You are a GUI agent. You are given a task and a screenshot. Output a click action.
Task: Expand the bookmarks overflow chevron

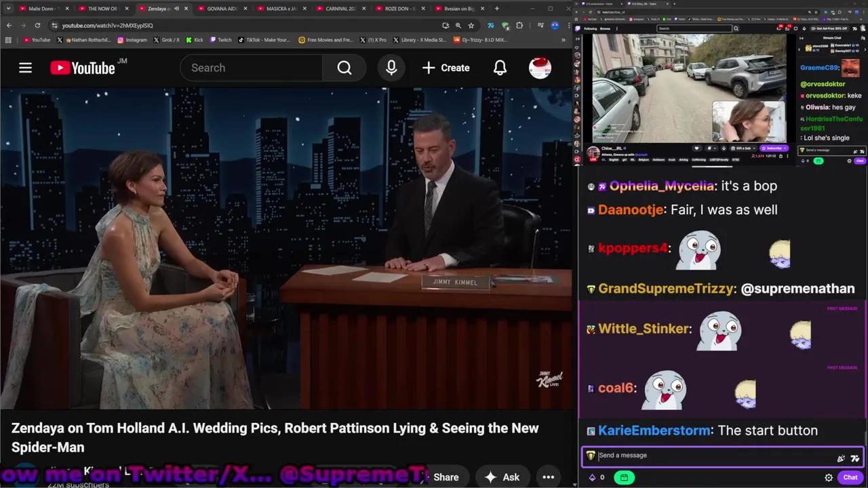564,40
